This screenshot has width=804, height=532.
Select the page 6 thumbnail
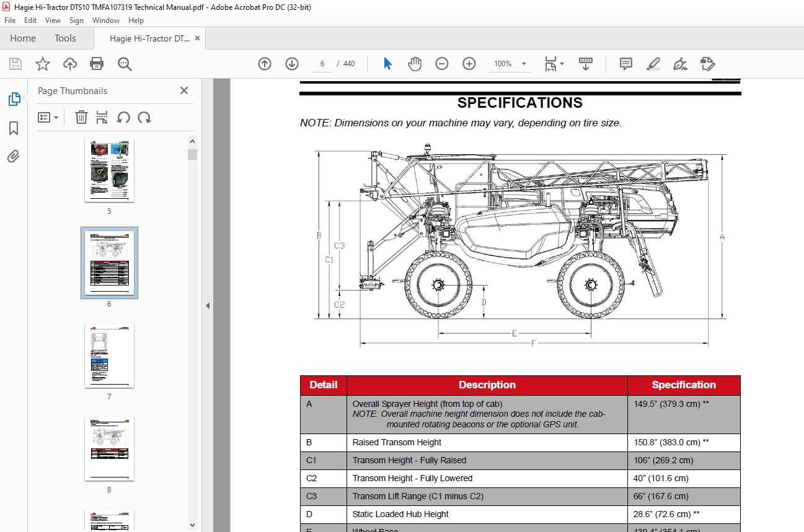(x=109, y=263)
